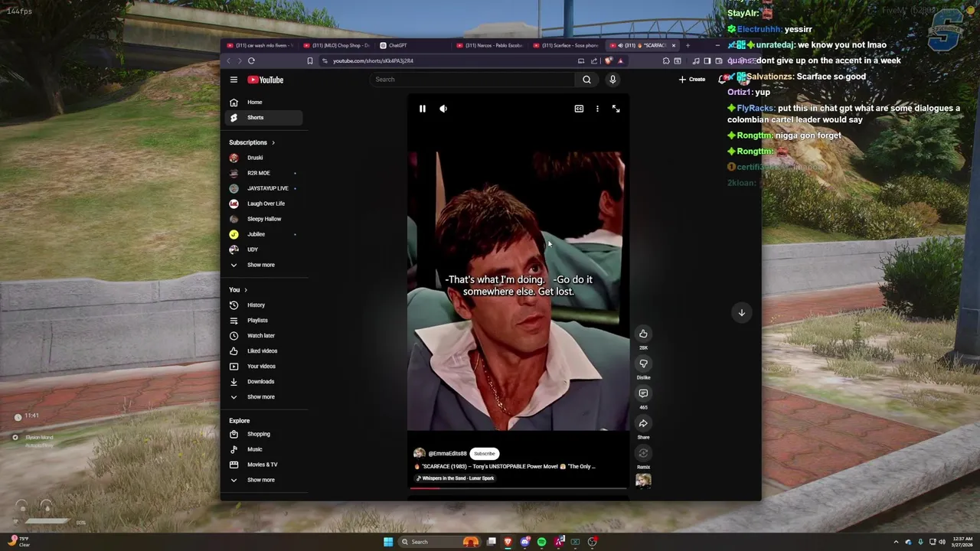Open Jubilee subscription channel

click(264, 234)
